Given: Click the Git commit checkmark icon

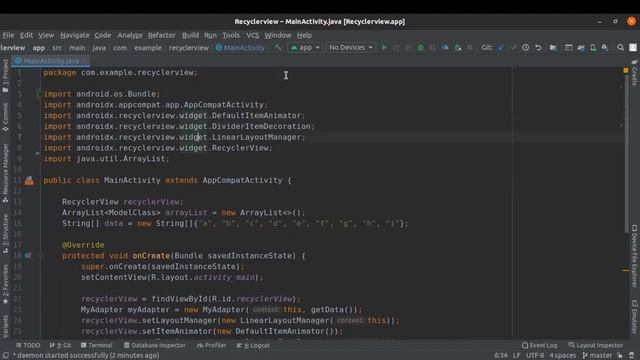Looking at the screenshot, I should (513, 48).
